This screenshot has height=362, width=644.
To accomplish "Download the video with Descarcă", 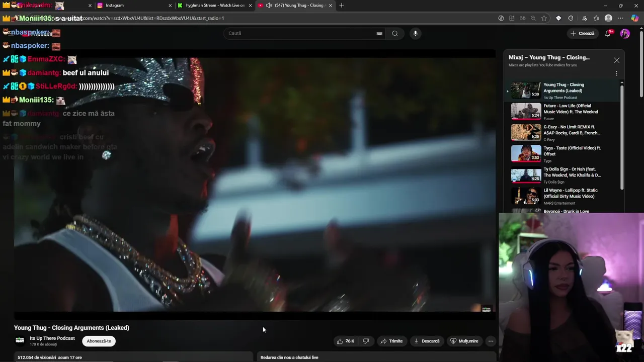I will [427, 341].
